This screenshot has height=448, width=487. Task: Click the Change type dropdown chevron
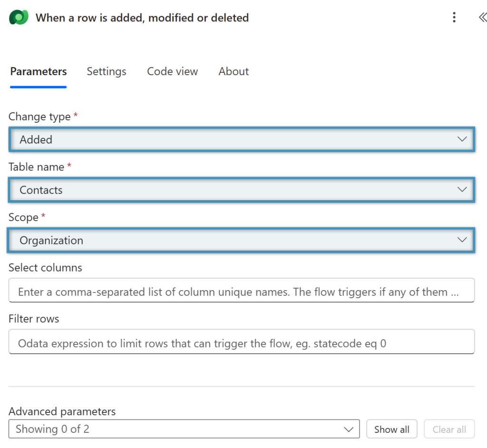pos(462,139)
